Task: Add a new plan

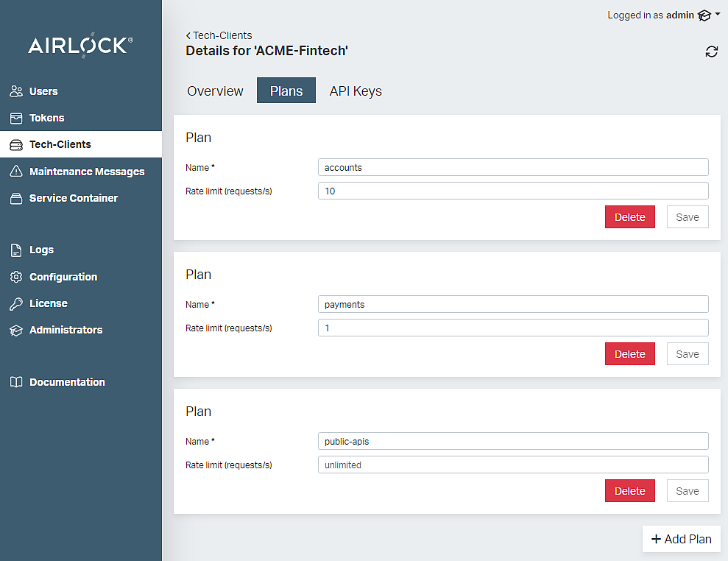Action: [681, 539]
